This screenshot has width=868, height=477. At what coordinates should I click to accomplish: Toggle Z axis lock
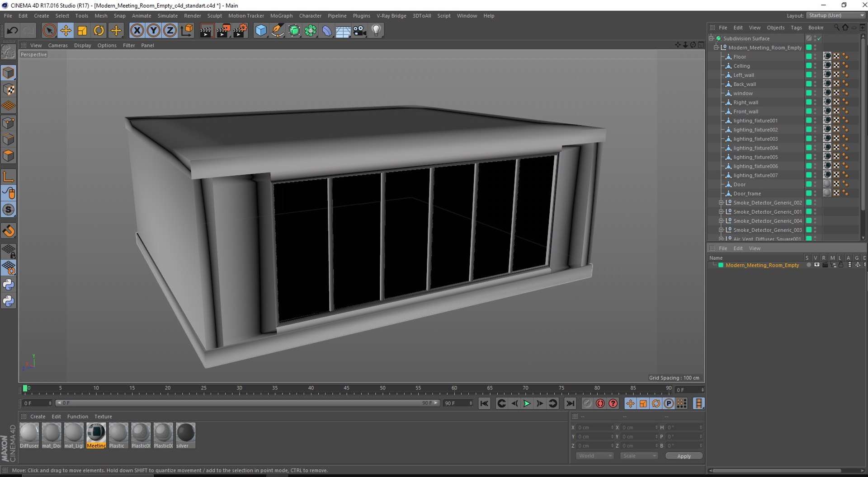(x=170, y=31)
